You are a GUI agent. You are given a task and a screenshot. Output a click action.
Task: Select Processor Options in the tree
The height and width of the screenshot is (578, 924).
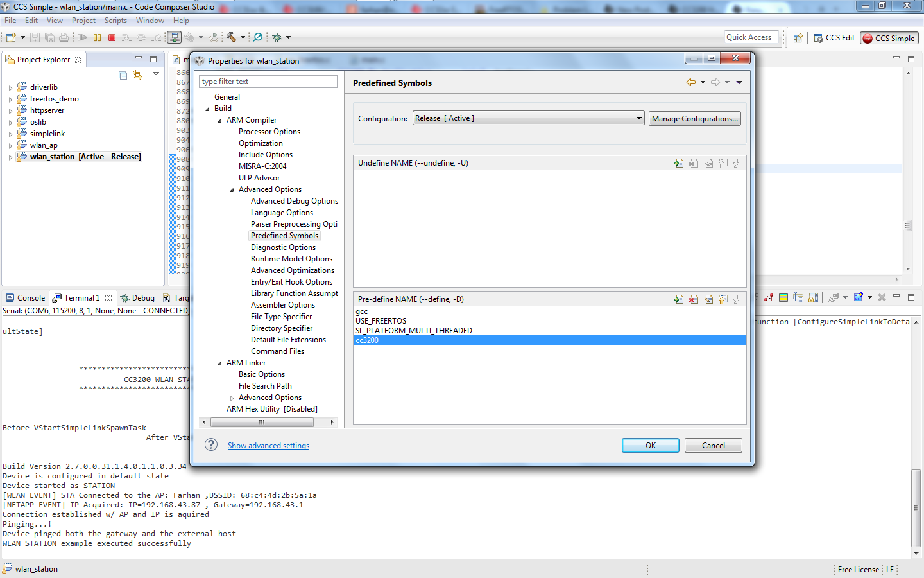(x=269, y=132)
